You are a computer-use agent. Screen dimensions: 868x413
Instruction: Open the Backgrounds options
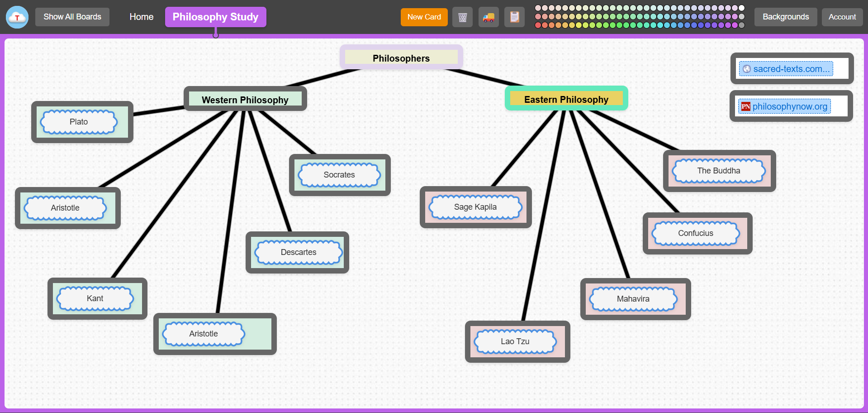coord(785,17)
